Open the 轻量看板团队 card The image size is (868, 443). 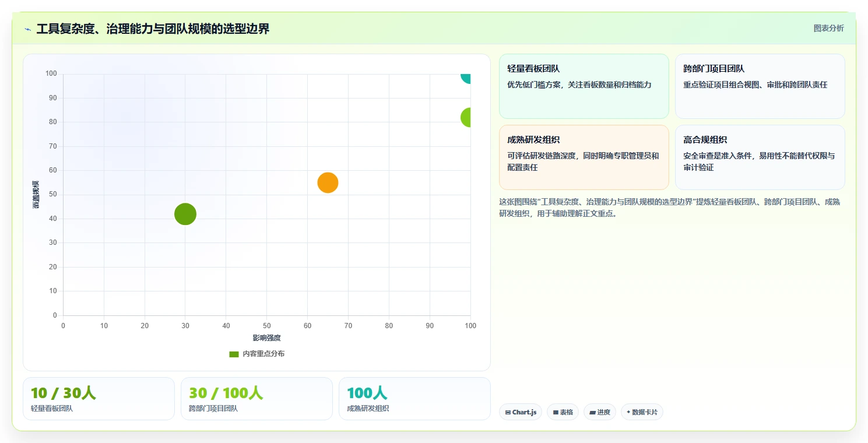tap(584, 86)
